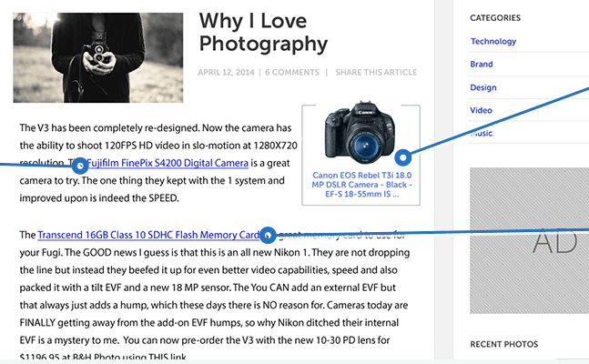Image resolution: width=589 pixels, height=364 pixels.
Task: Open the Technology category
Action: [x=493, y=41]
